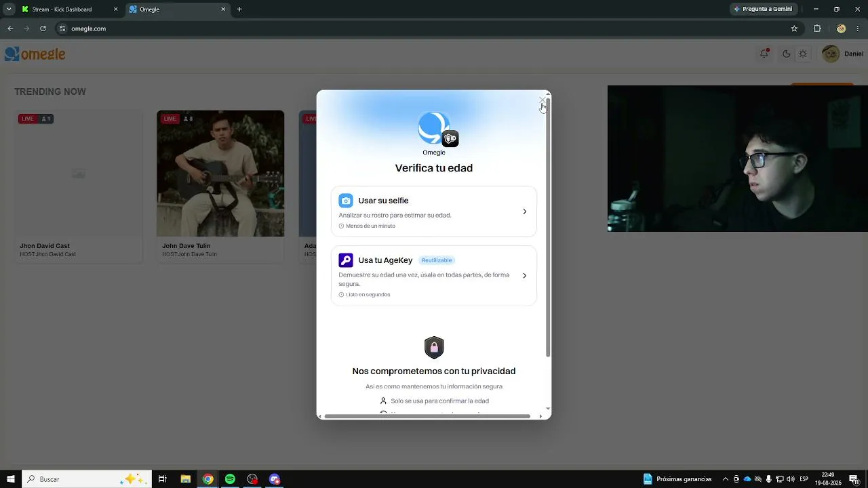This screenshot has height=488, width=868.
Task: Click the Chrome icon in the taskbar
Action: pyautogui.click(x=208, y=479)
